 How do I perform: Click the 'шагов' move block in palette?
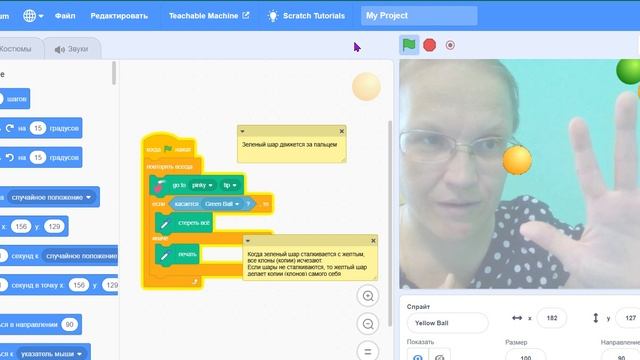(15, 99)
